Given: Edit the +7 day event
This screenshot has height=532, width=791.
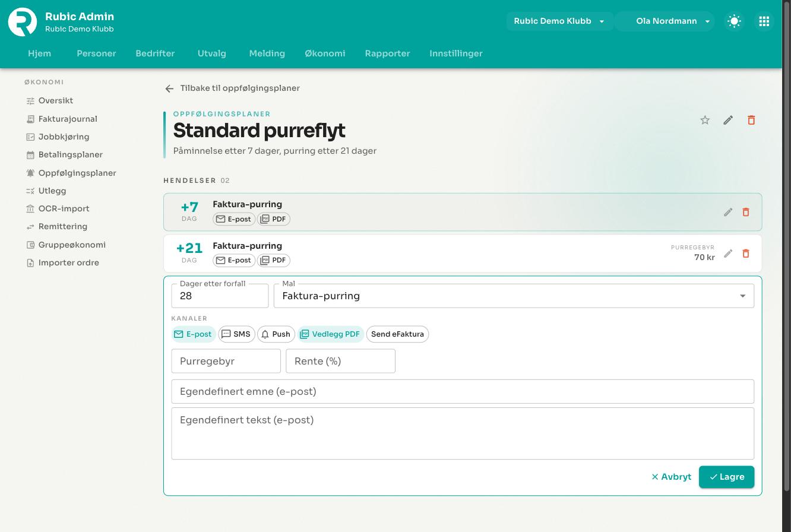Looking at the screenshot, I should [x=728, y=212].
